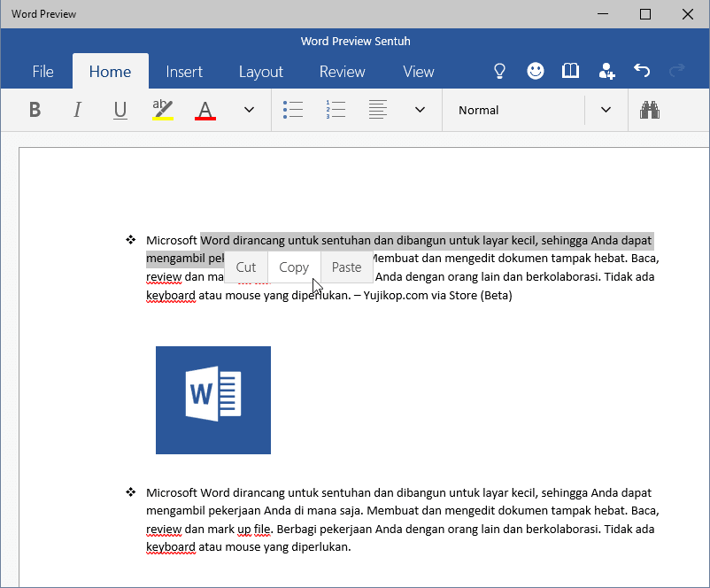Apply bulleted list formatting
Image resolution: width=710 pixels, height=588 pixels.
pyautogui.click(x=292, y=110)
